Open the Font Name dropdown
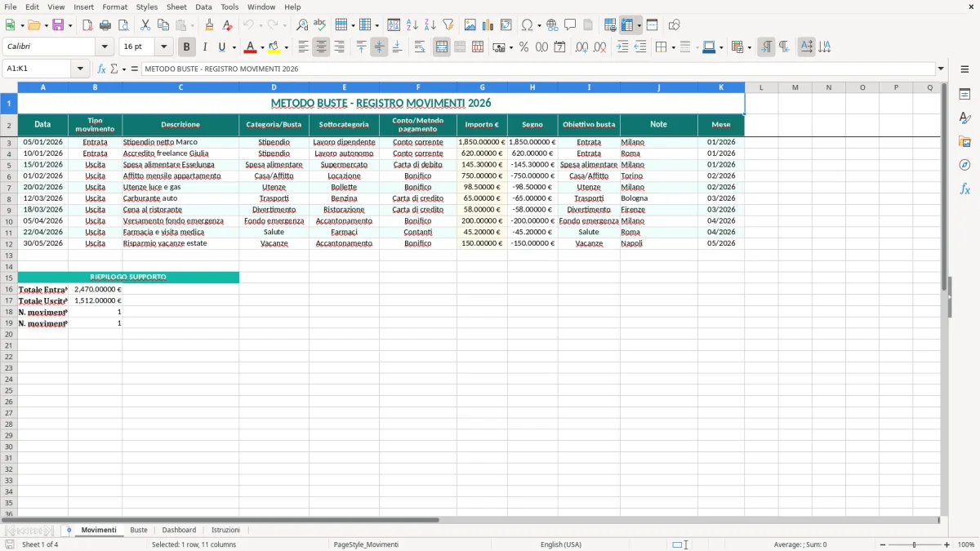Image resolution: width=980 pixels, height=551 pixels. [x=105, y=47]
